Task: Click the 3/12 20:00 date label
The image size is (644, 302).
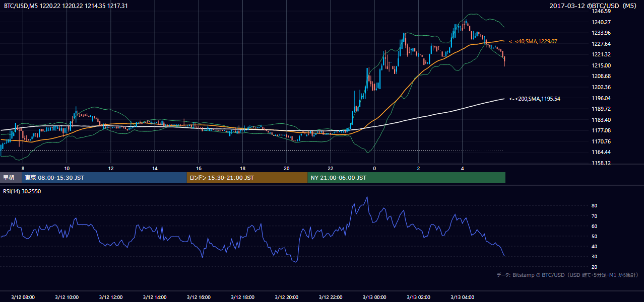Action: (x=287, y=297)
